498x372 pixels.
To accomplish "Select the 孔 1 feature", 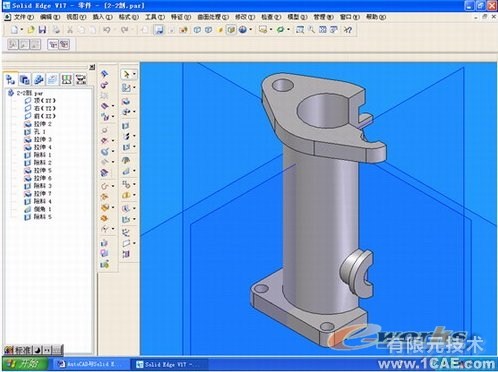I will click(x=35, y=132).
